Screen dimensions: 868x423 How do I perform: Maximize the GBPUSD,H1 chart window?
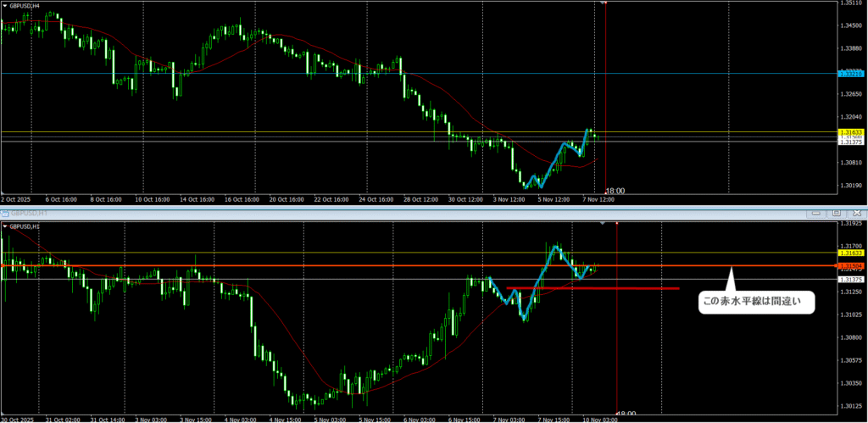pos(835,213)
